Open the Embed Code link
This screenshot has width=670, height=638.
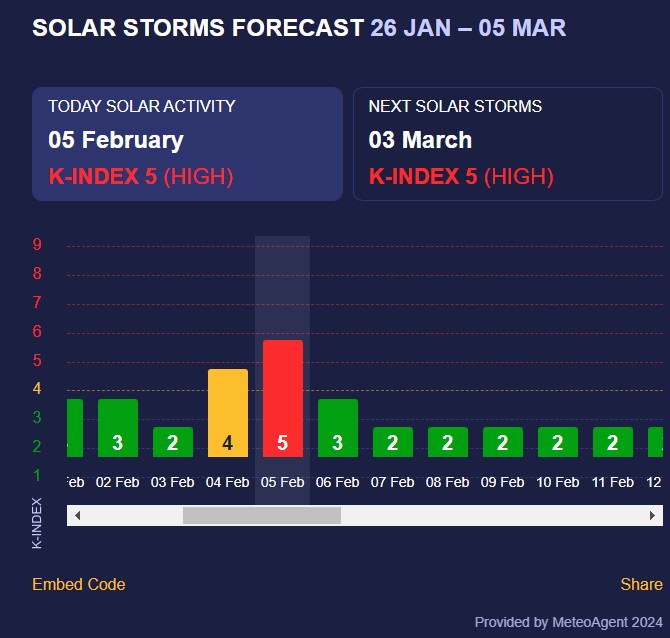(x=79, y=584)
